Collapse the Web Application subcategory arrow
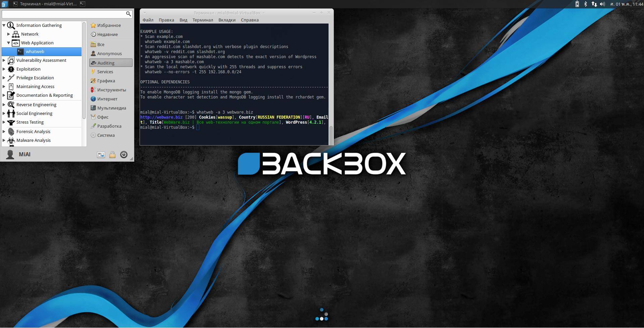 tap(9, 43)
